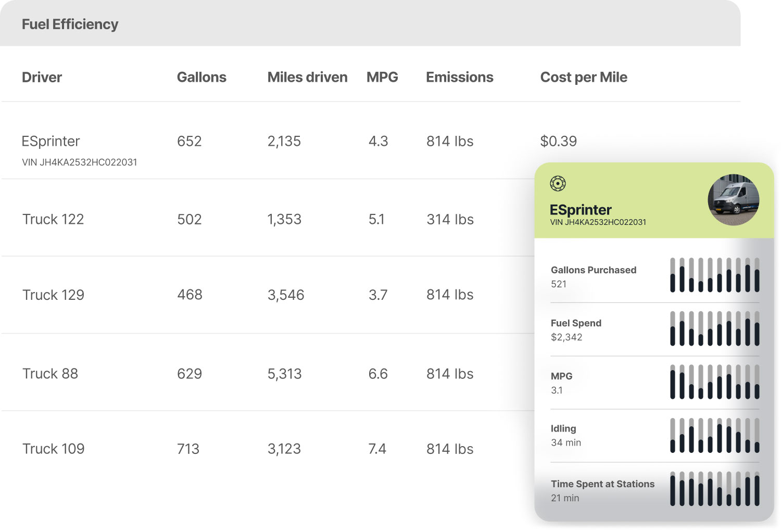
Task: Sort by the Driver column header
Action: click(x=42, y=77)
